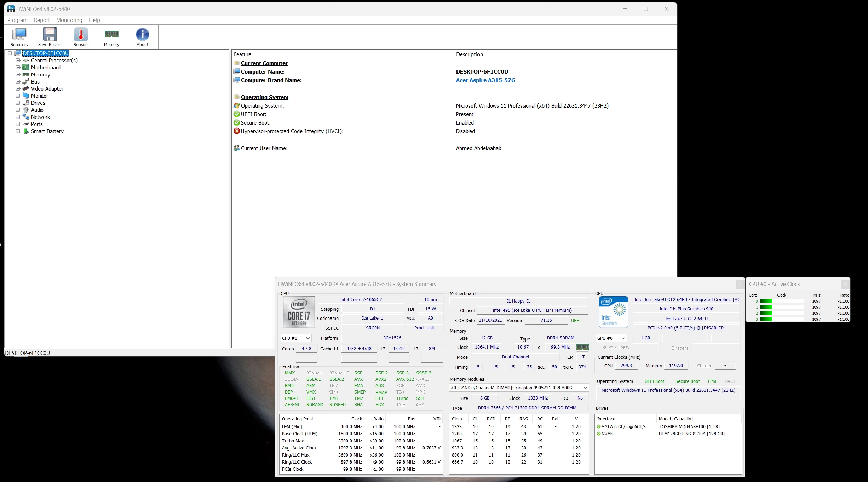This screenshot has height=482, width=868.
Task: Open the GPU #0 selector dropdown
Action: pyautogui.click(x=611, y=338)
